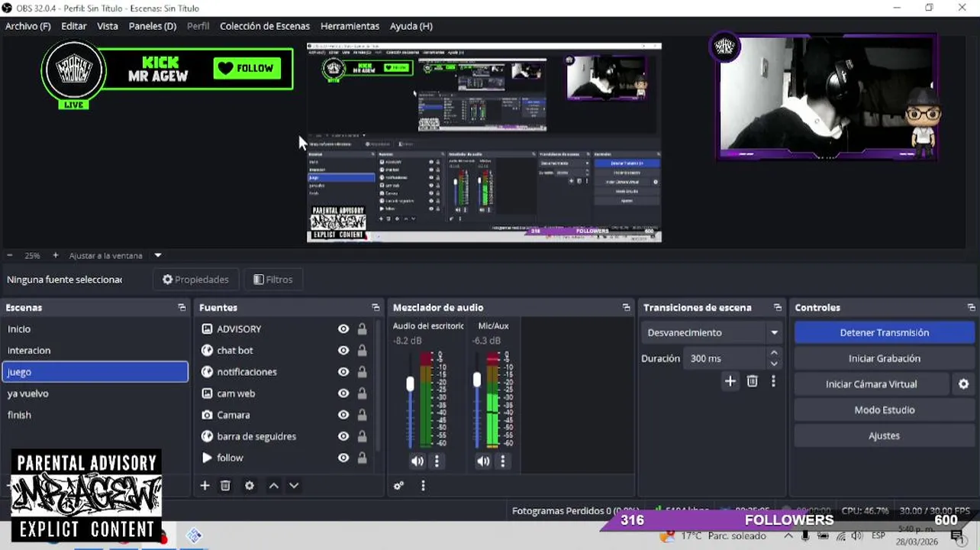
Task: Zoom out preview with minus icon
Action: (x=10, y=256)
